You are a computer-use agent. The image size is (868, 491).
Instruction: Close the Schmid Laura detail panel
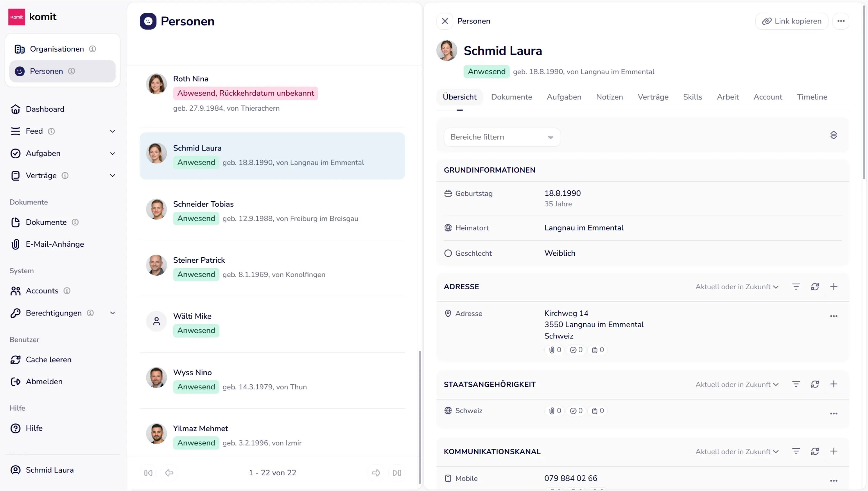[x=445, y=21]
